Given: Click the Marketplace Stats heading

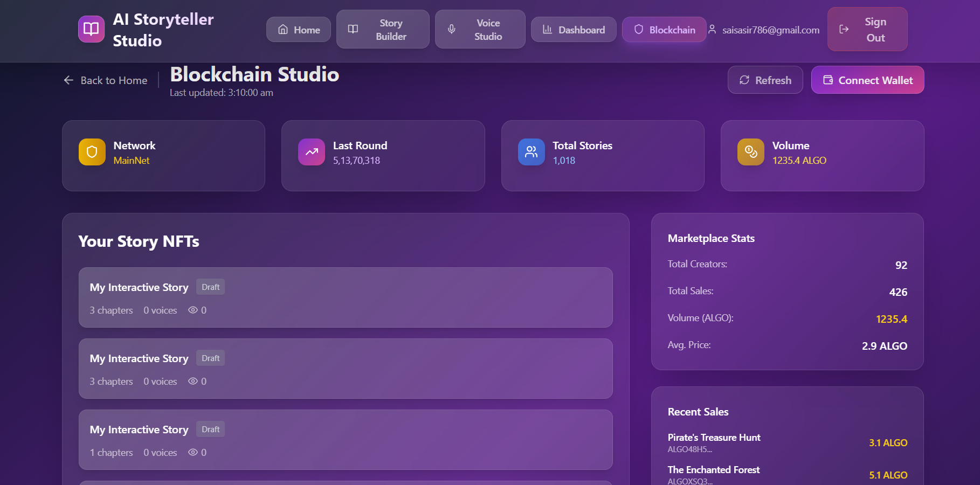Looking at the screenshot, I should pos(711,238).
